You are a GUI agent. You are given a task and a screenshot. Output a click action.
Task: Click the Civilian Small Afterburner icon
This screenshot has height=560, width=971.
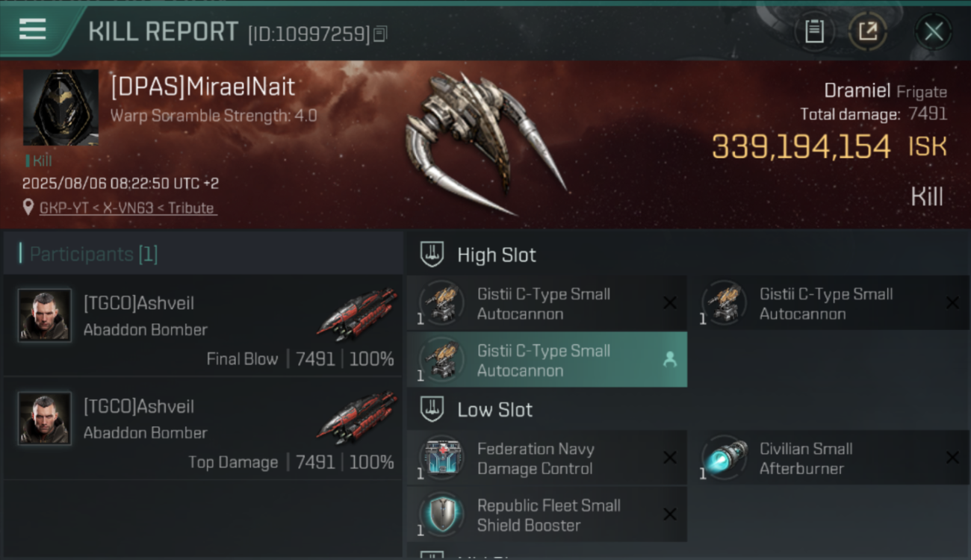725,457
